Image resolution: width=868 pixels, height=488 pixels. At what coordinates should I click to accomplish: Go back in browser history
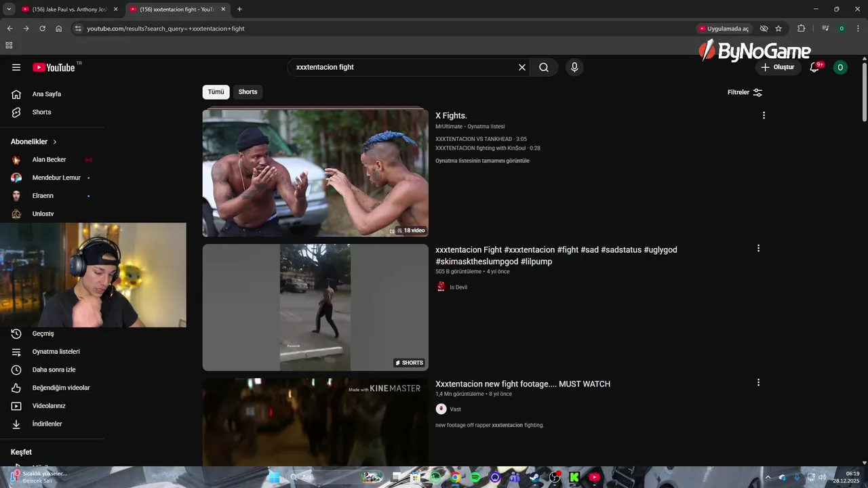9,28
